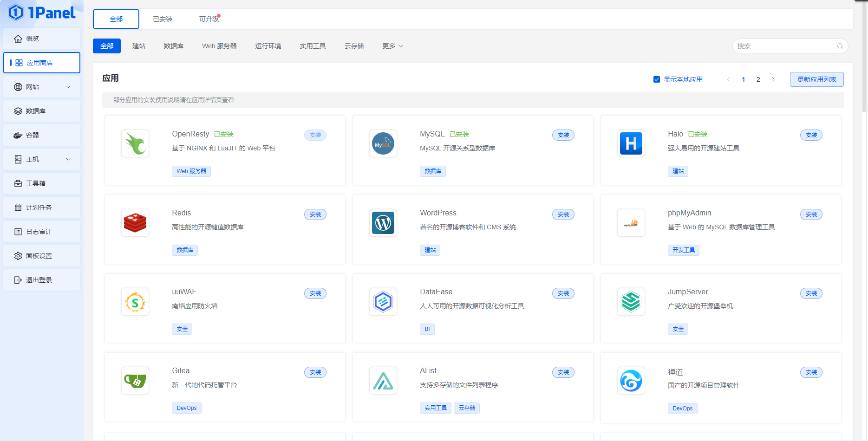The image size is (868, 441).
Task: Click the 容器 docker whale icon
Action: [x=18, y=135]
